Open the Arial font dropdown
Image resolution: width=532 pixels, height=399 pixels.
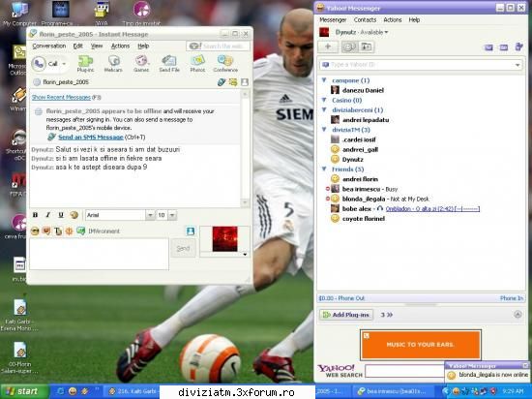click(120, 215)
